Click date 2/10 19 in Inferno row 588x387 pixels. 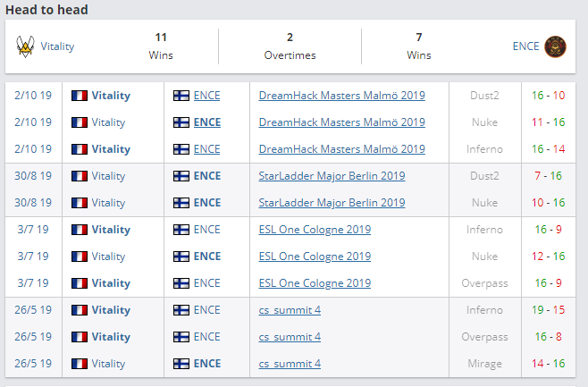[33, 149]
